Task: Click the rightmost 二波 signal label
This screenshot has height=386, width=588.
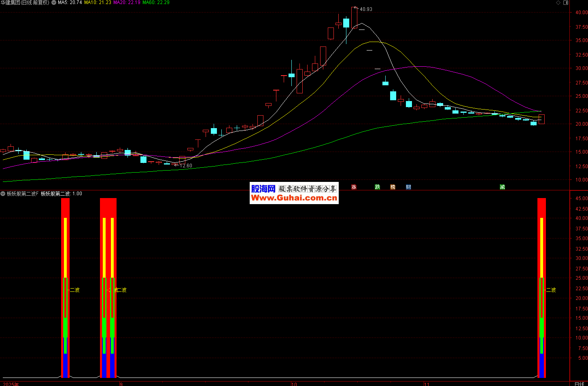Action: point(551,290)
